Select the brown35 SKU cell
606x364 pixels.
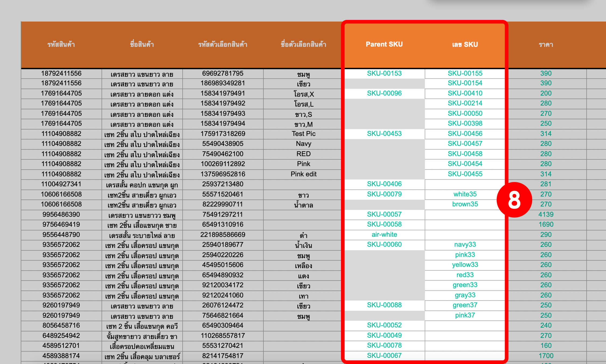(465, 204)
